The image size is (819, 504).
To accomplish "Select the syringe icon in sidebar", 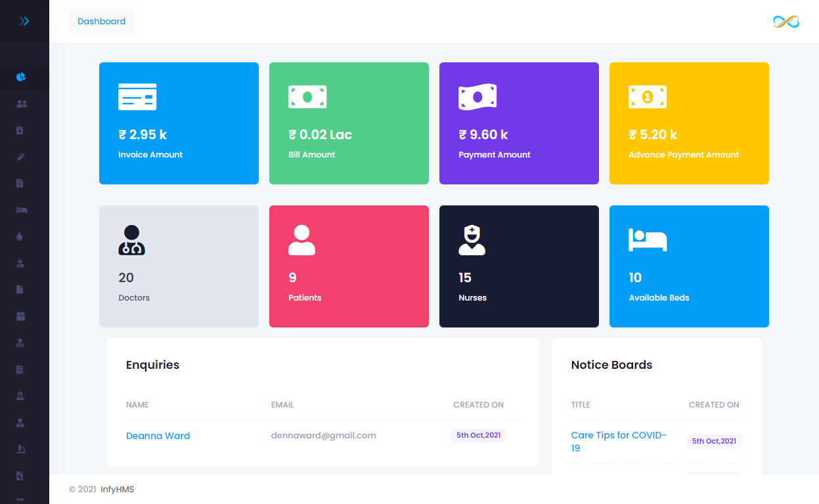I will (20, 157).
